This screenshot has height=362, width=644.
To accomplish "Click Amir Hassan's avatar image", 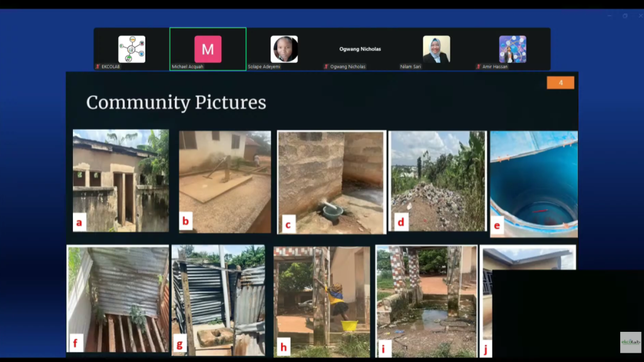I will (x=513, y=49).
